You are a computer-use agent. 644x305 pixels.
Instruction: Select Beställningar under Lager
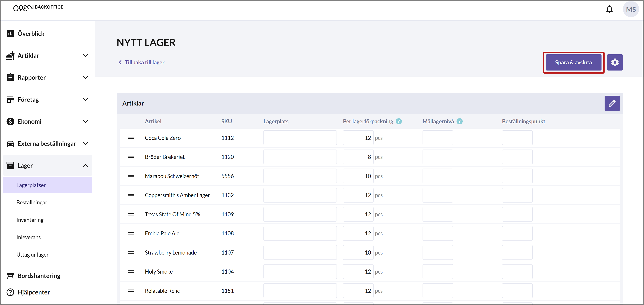pos(32,202)
